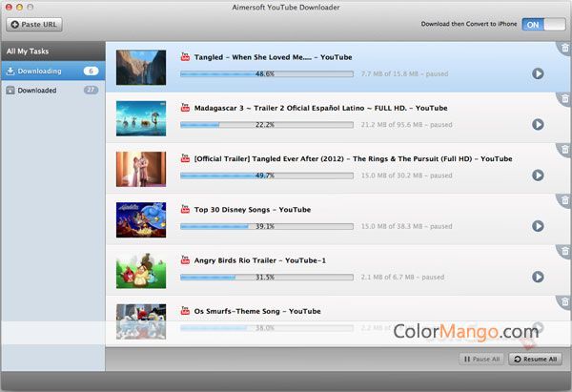Viewport: 572px width, 392px height.
Task: Click status text '15.0 MB of 38.3 MB – paused'
Action: (x=407, y=226)
